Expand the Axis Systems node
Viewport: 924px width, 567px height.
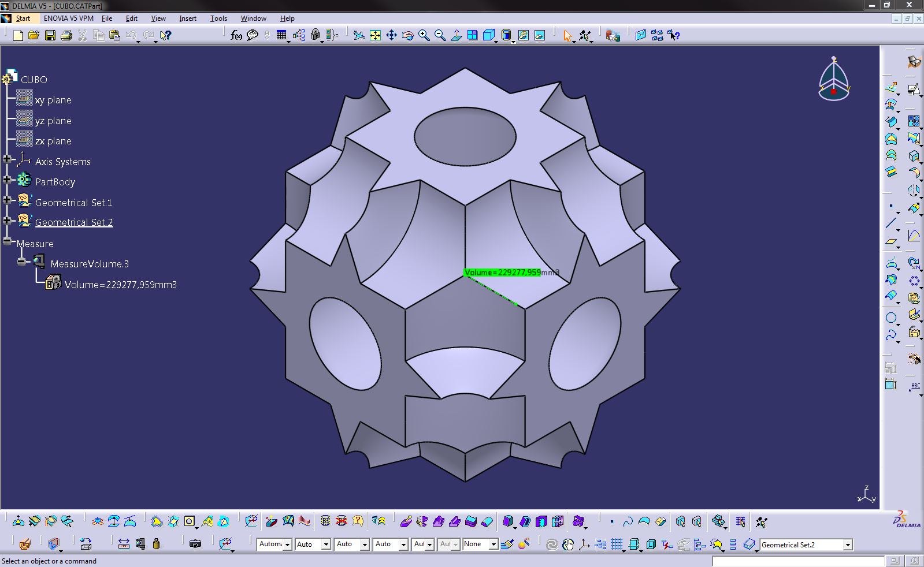(x=7, y=159)
